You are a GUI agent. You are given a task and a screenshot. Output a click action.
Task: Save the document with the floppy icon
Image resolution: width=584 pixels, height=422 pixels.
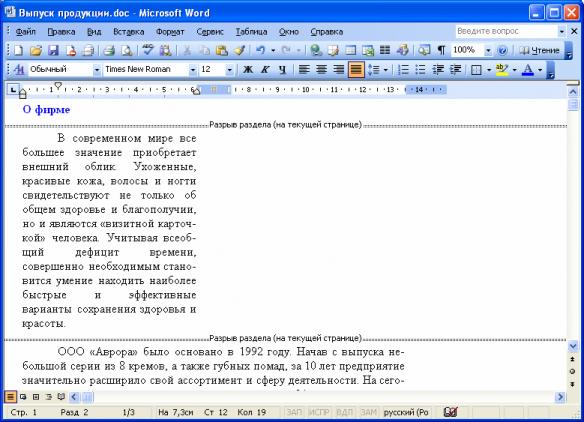53,50
